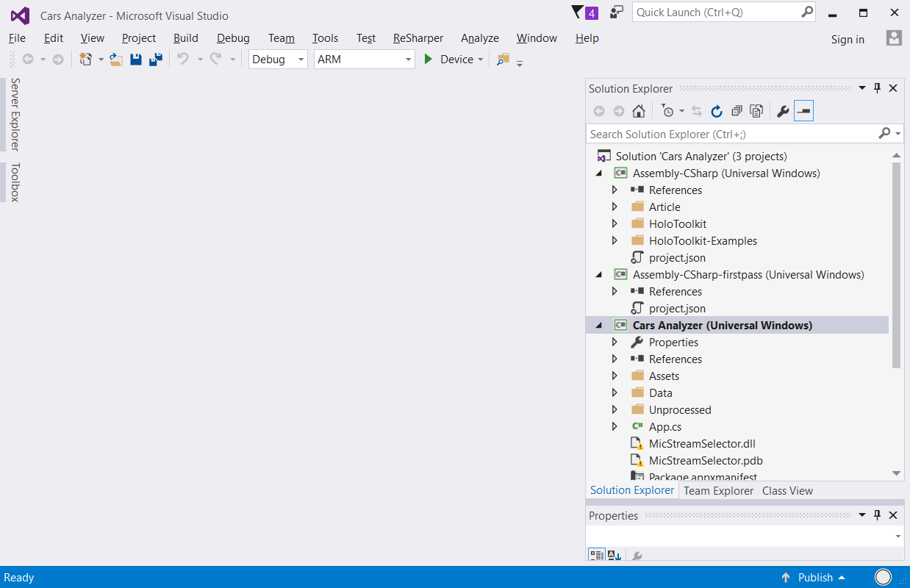
Task: Expand the HoloToolkit folder
Action: 615,224
